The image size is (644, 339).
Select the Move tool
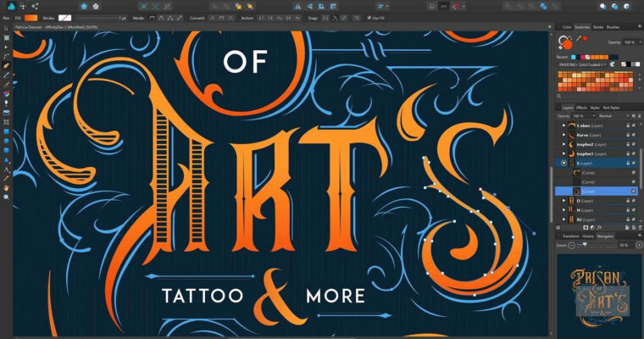tap(6, 28)
